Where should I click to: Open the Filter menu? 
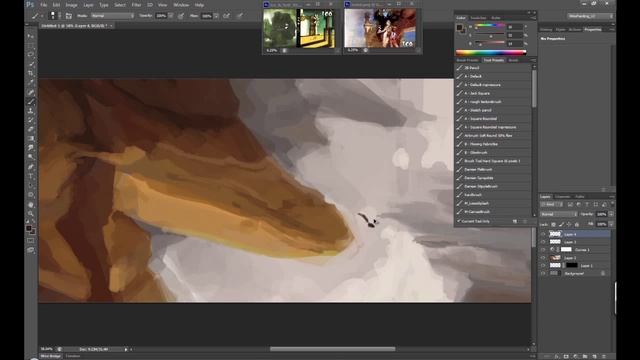click(x=136, y=5)
